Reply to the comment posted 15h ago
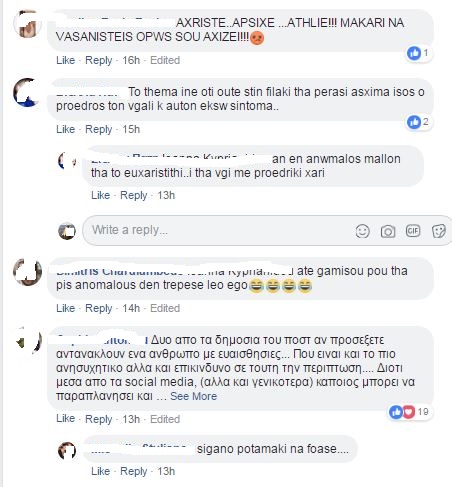The width and height of the screenshot is (452, 487). click(x=98, y=129)
